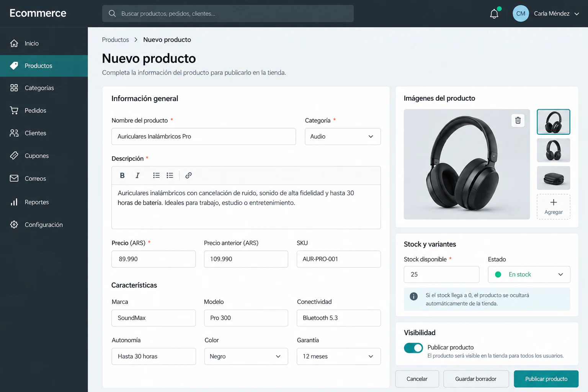Click the Nombre del producto field

click(204, 136)
